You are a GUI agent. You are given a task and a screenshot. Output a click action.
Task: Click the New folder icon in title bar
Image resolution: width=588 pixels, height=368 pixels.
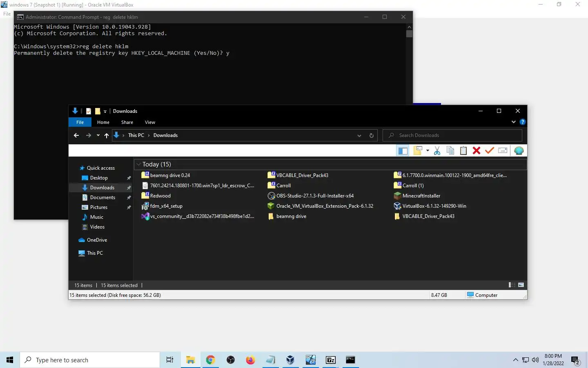(98, 111)
